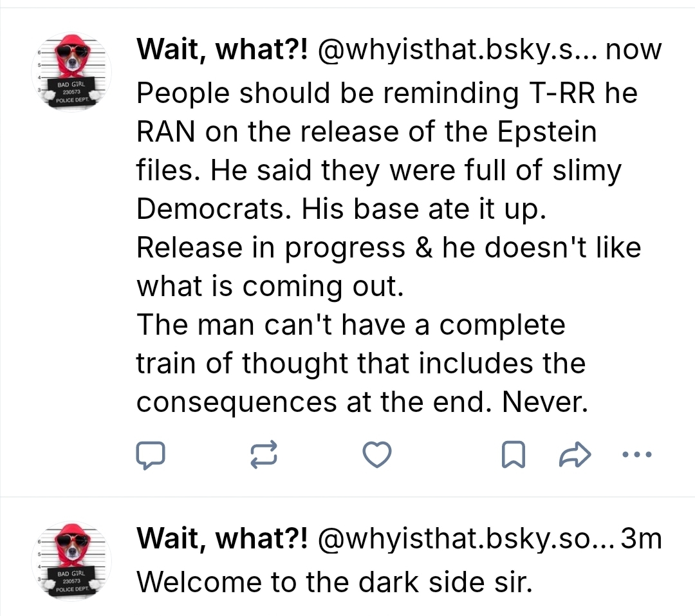Bookmark the Epstein files post
Screen dimensions: 695x616
tap(512, 456)
